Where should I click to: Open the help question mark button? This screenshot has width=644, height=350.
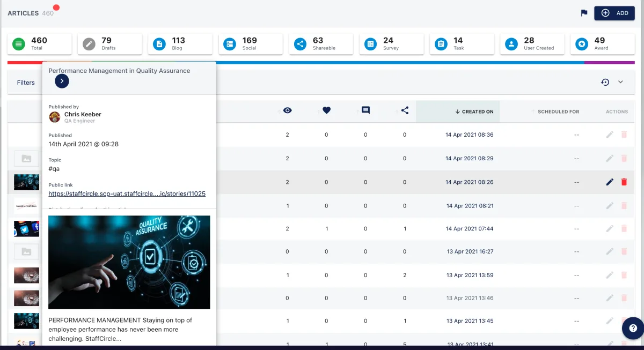coord(633,328)
